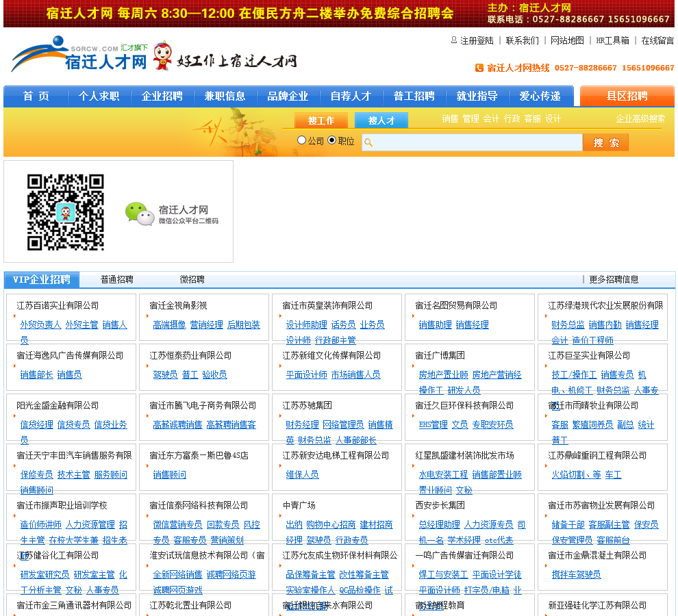678x616 pixels.
Task: Click the 宿迁人才网 site logo
Action: pyautogui.click(x=79, y=54)
